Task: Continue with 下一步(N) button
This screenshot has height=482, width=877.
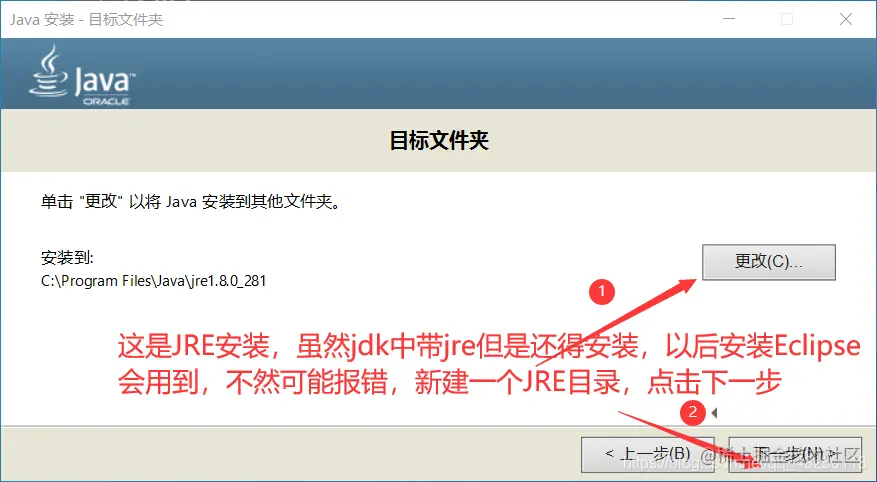Action: pos(795,454)
